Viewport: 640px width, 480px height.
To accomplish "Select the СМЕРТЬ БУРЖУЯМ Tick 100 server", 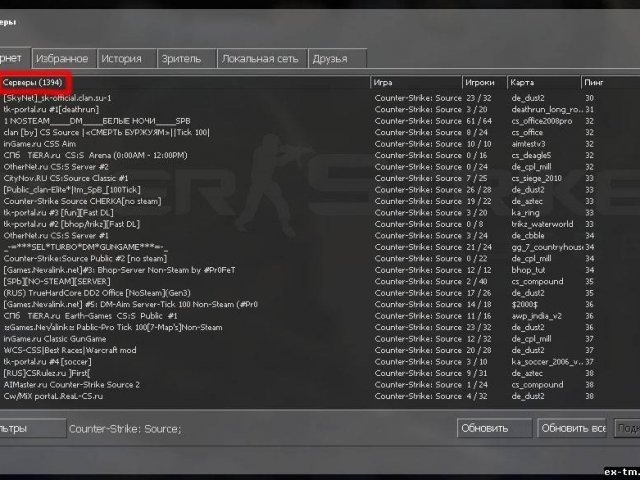I will [x=320, y=132].
